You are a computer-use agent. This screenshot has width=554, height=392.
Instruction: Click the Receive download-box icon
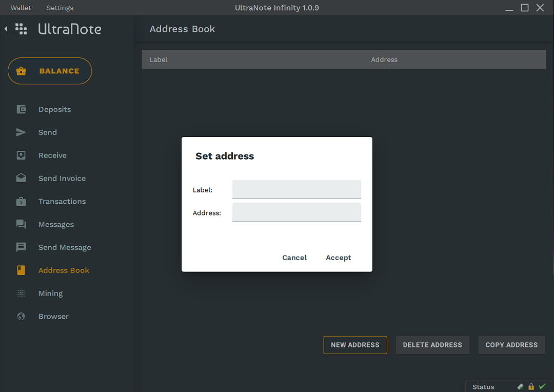21,155
